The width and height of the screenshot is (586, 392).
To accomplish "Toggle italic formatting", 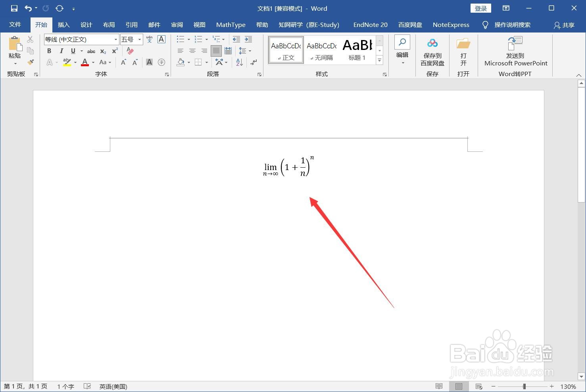I will click(61, 51).
